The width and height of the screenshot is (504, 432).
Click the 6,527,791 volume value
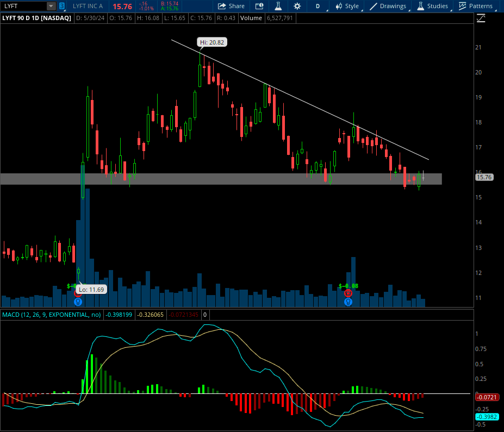coord(280,18)
